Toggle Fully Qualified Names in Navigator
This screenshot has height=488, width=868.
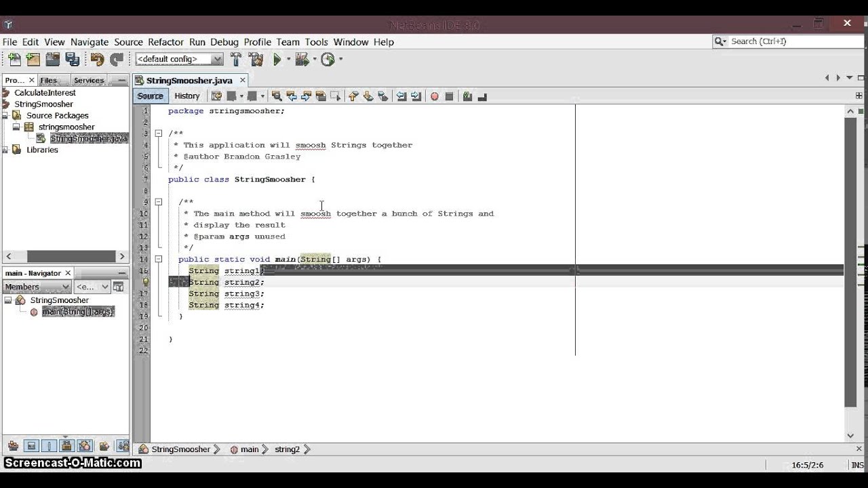104,446
